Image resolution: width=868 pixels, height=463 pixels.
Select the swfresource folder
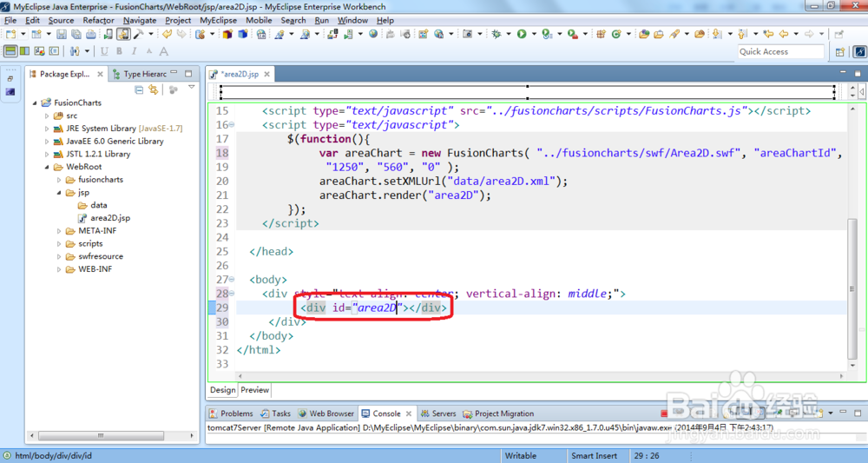pos(100,256)
